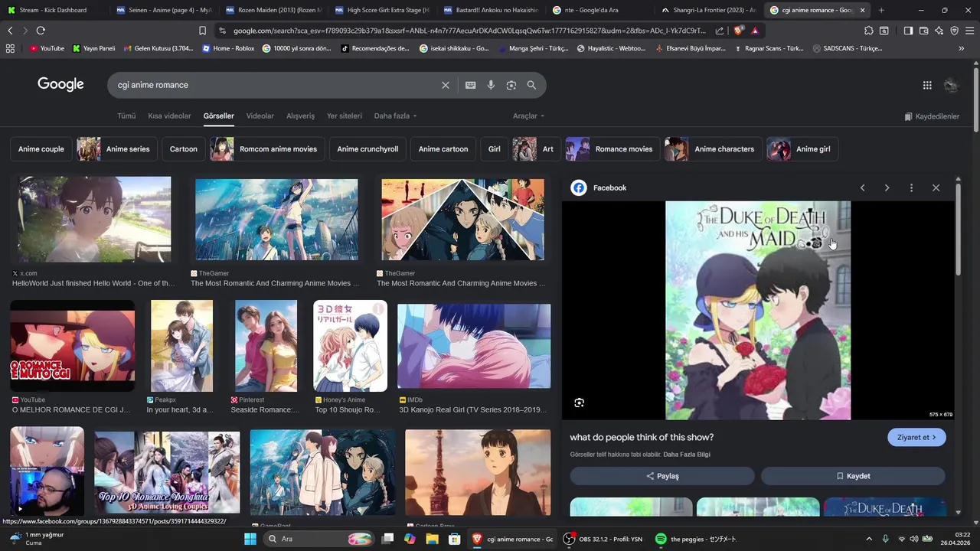Filter by 'Anime couple' chip
980x551 pixels.
41,149
